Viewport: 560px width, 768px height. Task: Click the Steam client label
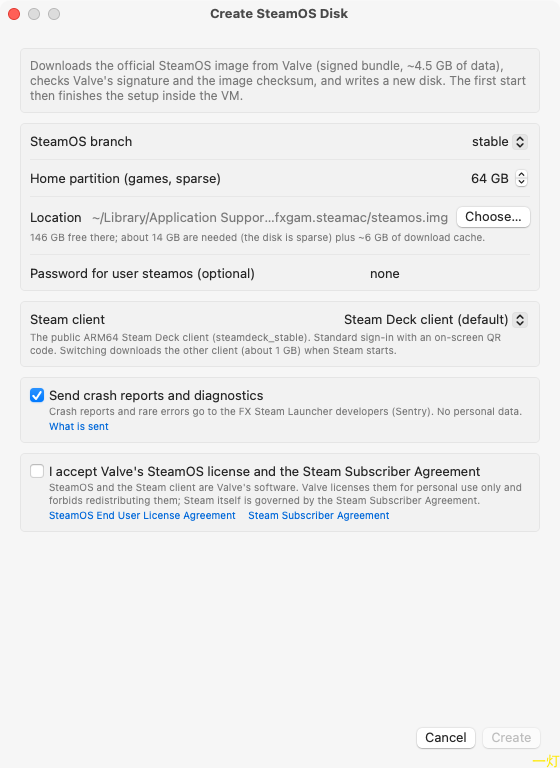point(68,320)
